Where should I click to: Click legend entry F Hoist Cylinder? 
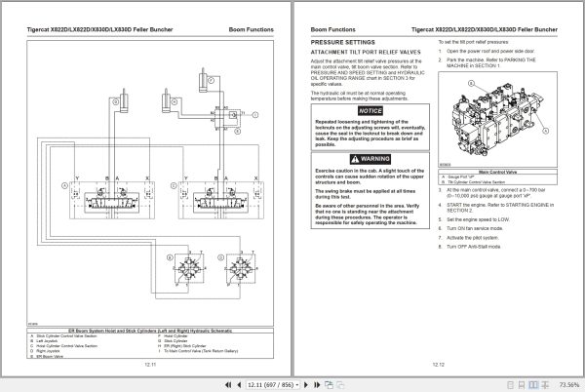(x=173, y=336)
